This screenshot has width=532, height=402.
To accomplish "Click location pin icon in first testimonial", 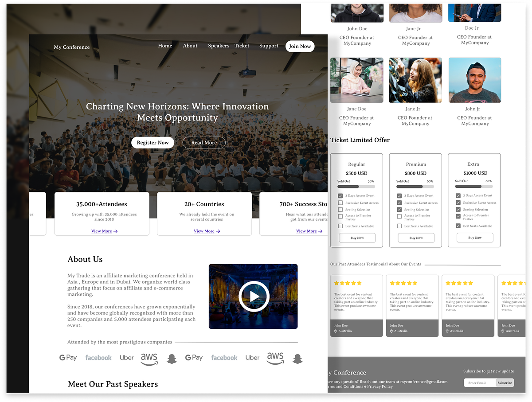I will [336, 331].
